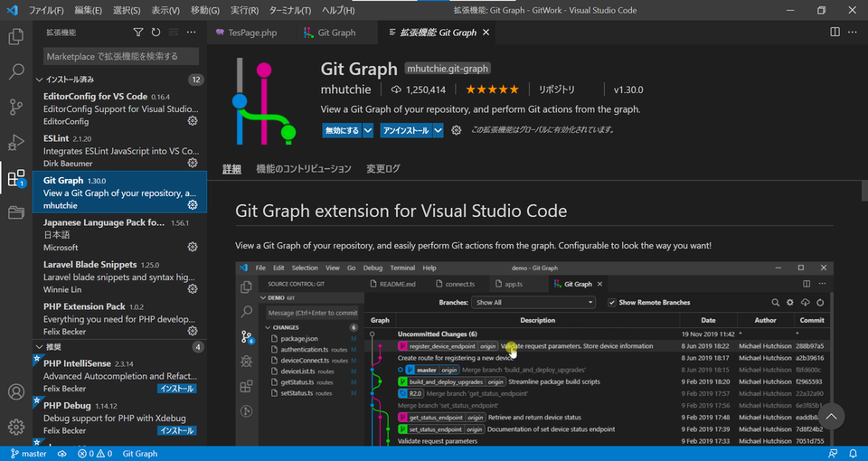
Task: Open gear for ESLint extension
Action: click(193, 163)
